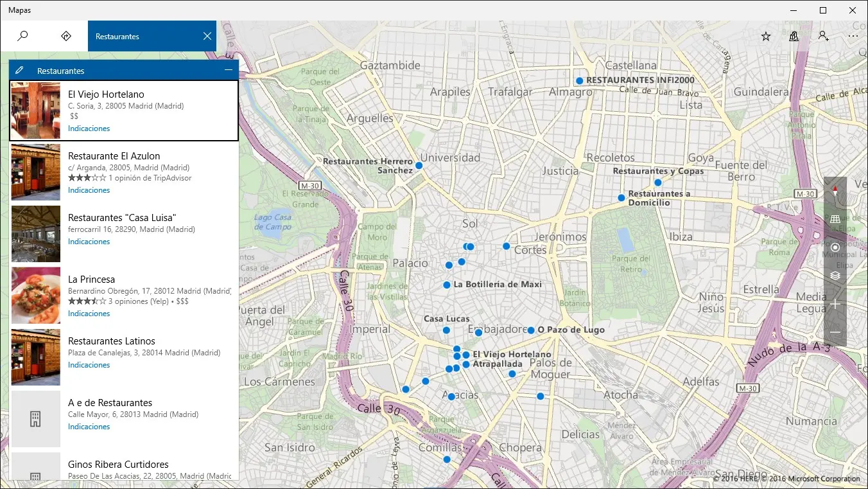Click "ferrocarril 16, 28290" address text
Viewport: 868px width, 489px height.
pyautogui.click(x=132, y=229)
